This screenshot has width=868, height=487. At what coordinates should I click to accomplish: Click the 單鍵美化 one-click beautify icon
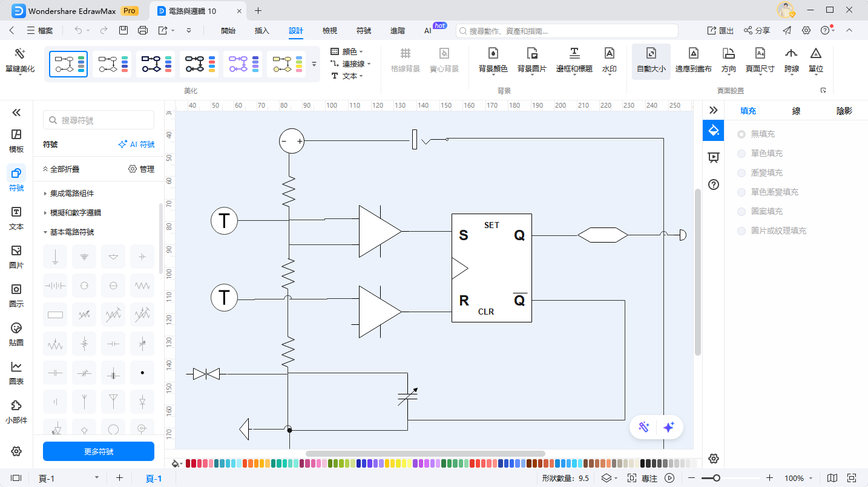20,54
